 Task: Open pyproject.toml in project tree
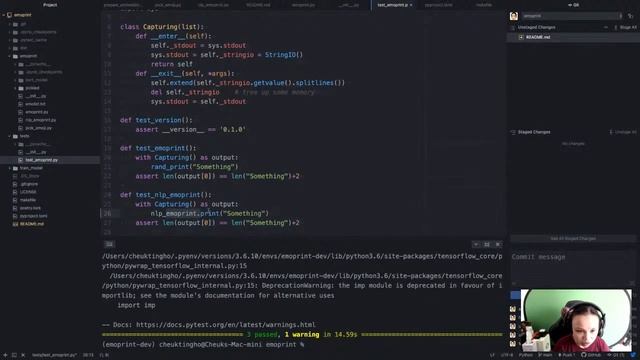pos(33,216)
